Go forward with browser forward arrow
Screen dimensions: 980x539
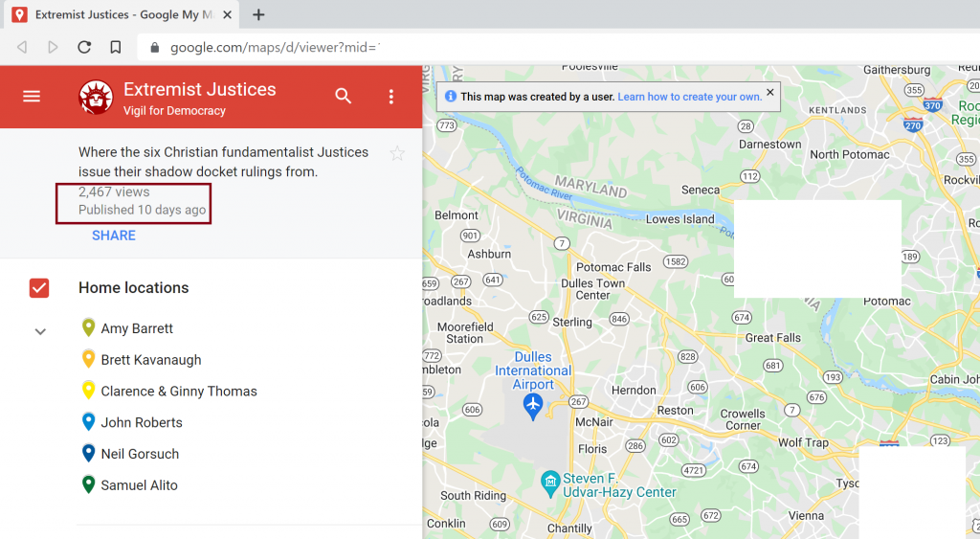coord(53,48)
